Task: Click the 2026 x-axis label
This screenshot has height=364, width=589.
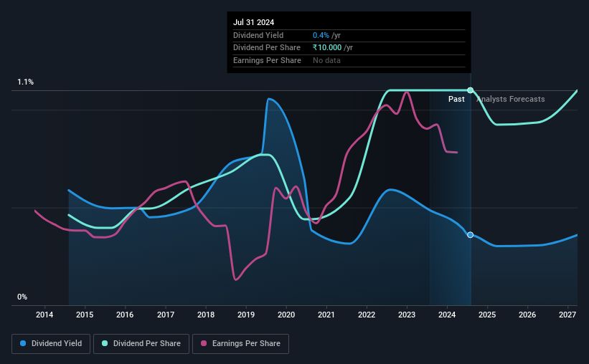Action: click(x=527, y=315)
